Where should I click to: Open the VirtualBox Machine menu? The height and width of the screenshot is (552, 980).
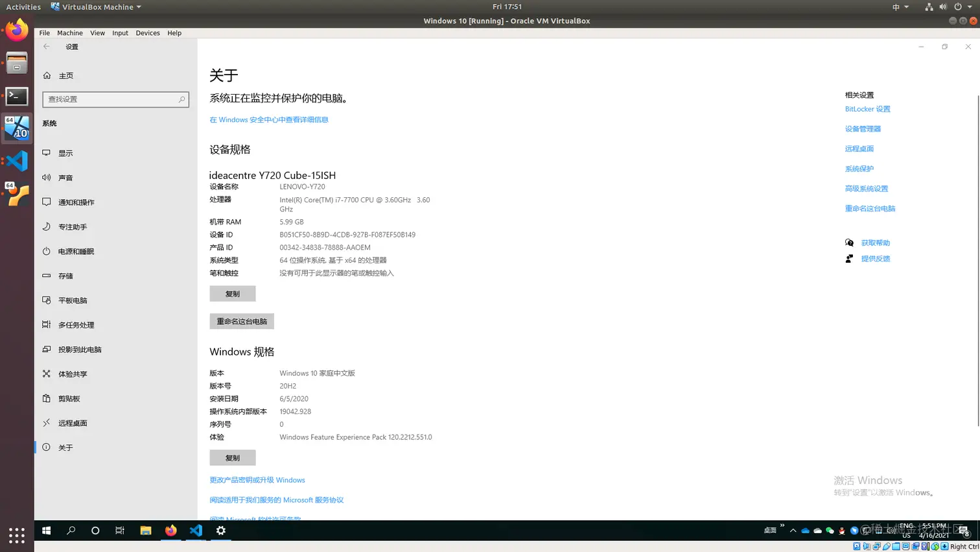click(70, 33)
